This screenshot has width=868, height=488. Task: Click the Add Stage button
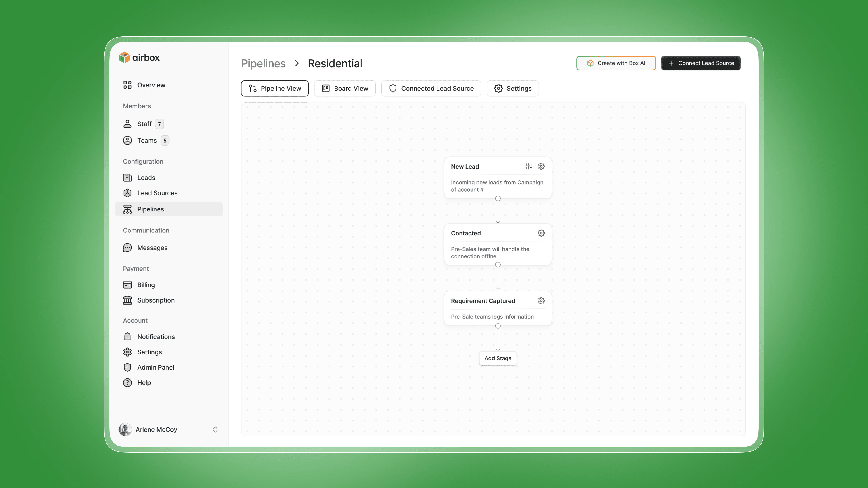(498, 358)
